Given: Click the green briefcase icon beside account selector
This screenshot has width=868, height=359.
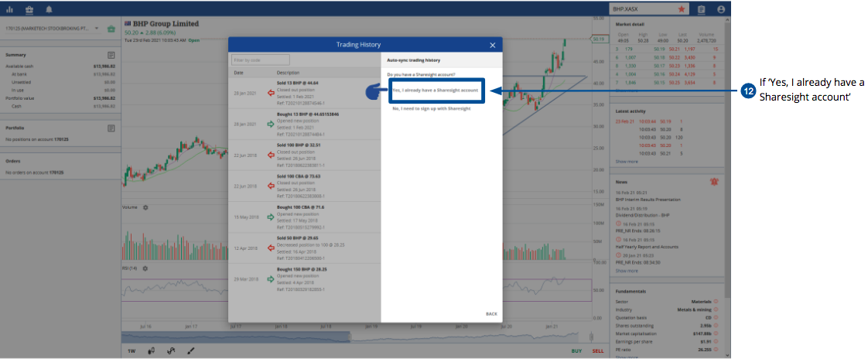Looking at the screenshot, I should [x=111, y=29].
